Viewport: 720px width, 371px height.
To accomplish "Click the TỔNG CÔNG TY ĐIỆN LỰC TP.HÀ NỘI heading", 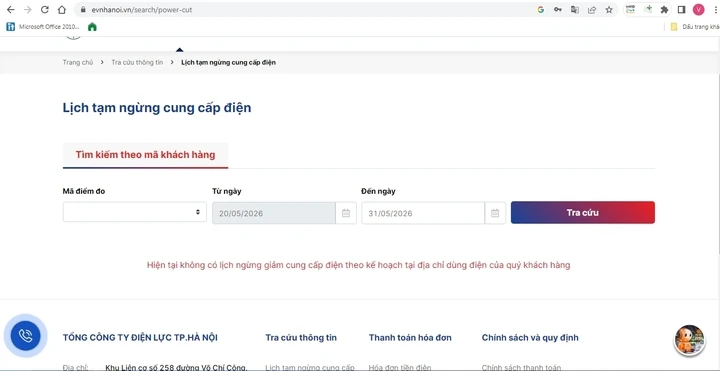I will click(x=140, y=338).
